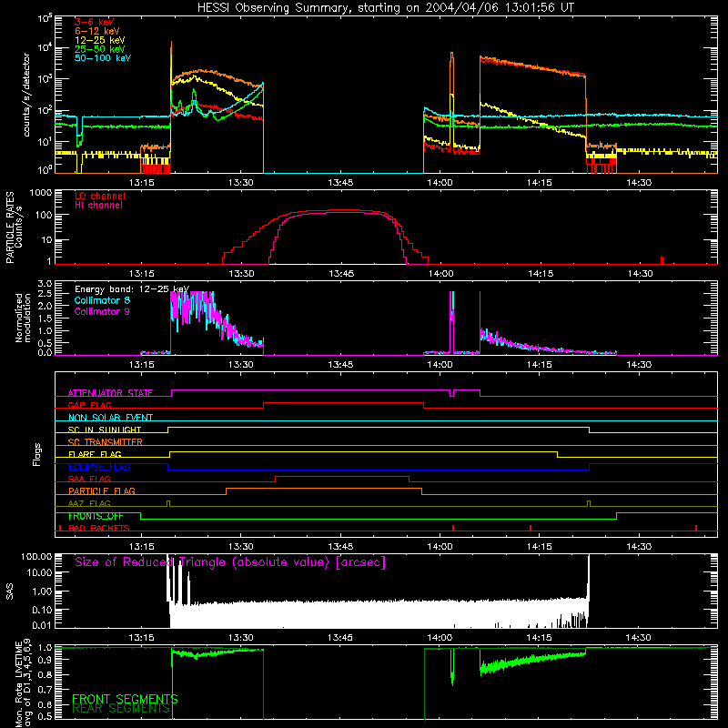This screenshot has height=728, width=728.
Task: Click the SAS axis title
Action: pyautogui.click(x=10, y=591)
